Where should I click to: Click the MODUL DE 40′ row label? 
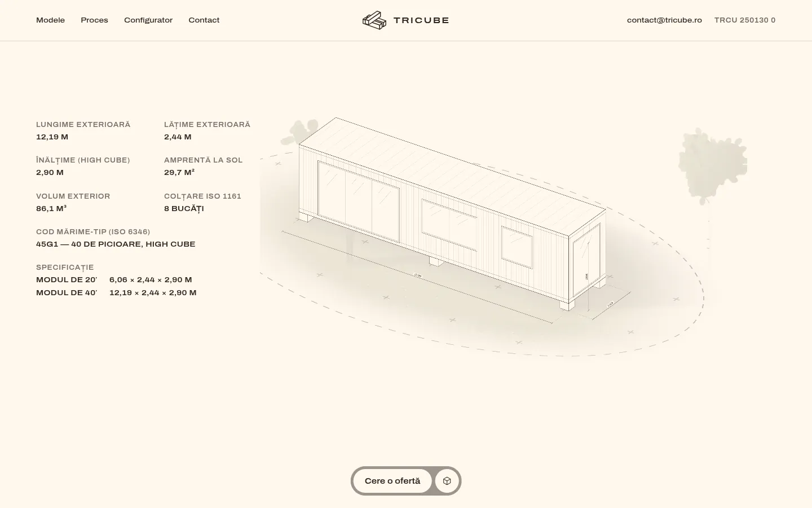pos(67,293)
